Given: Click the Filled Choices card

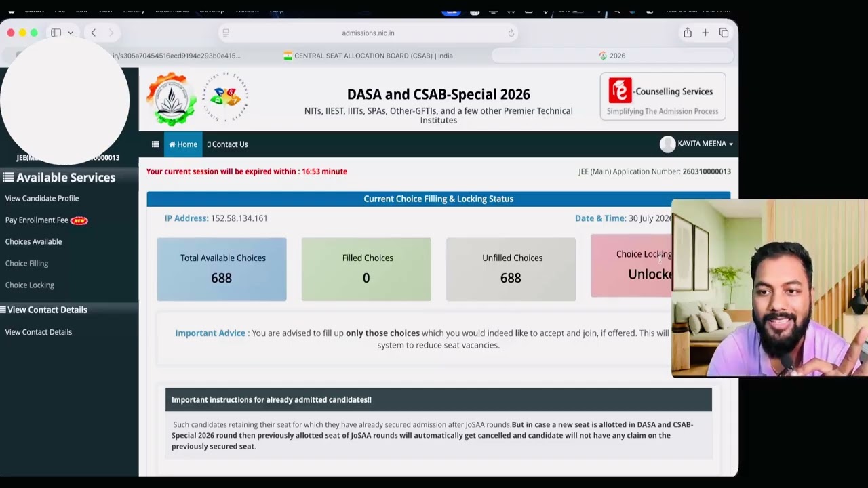Looking at the screenshot, I should [x=366, y=269].
